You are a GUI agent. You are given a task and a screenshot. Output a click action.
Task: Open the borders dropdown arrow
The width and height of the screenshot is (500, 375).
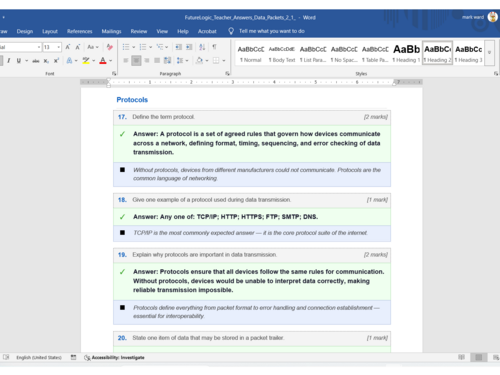(224, 61)
